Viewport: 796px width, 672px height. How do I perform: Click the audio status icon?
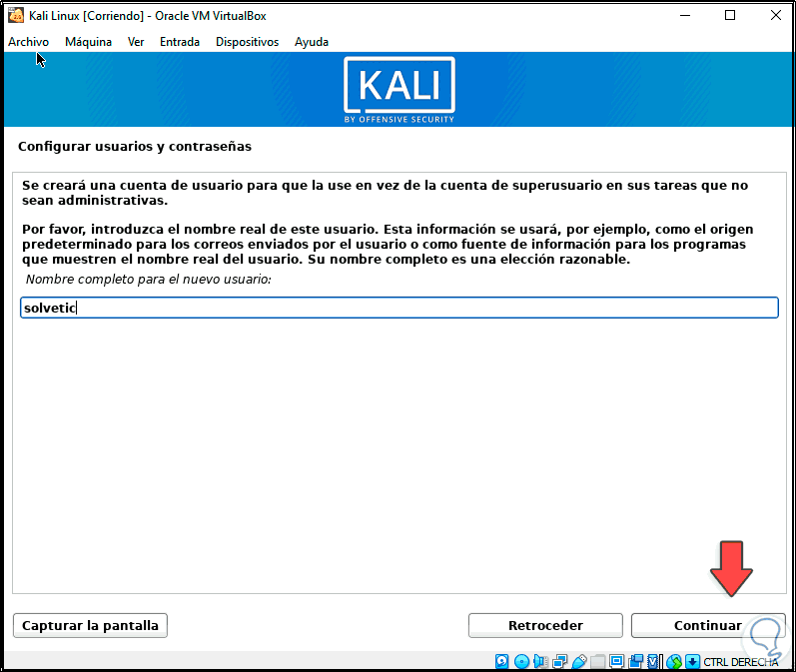[541, 661]
